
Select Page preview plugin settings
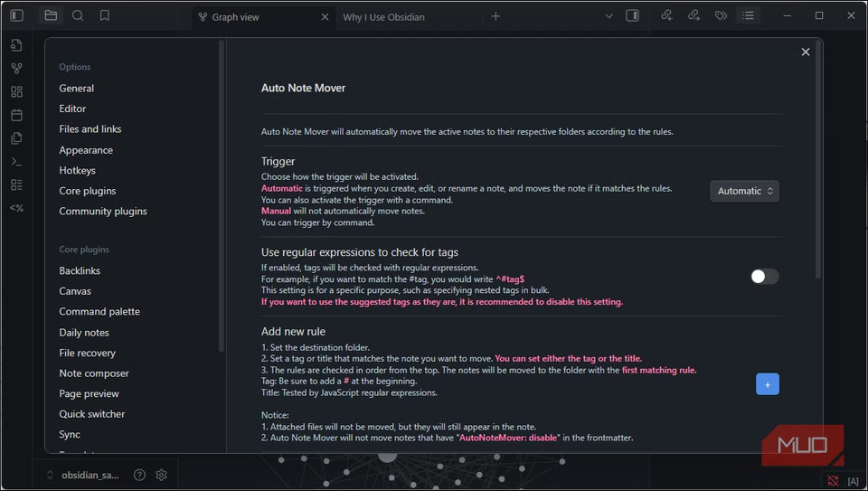pyautogui.click(x=90, y=394)
